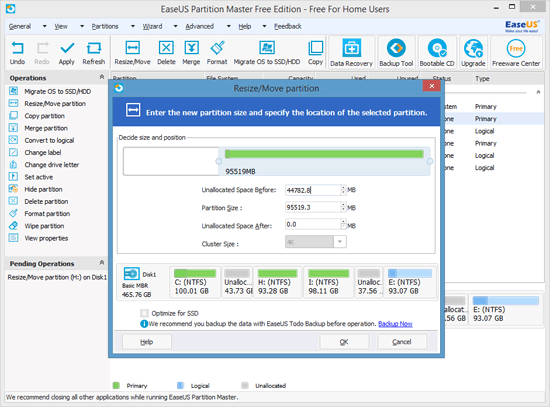Click the Delete toolbar icon

[166, 48]
